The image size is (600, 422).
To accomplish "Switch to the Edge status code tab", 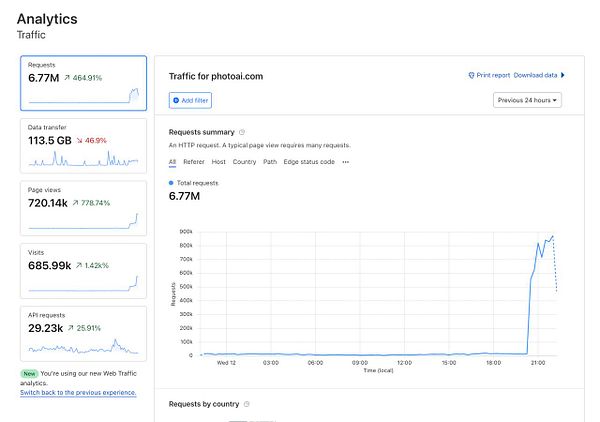I will [x=309, y=162].
